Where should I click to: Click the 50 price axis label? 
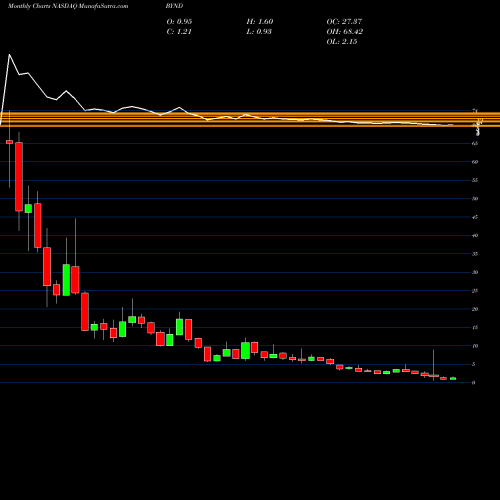click(475, 199)
